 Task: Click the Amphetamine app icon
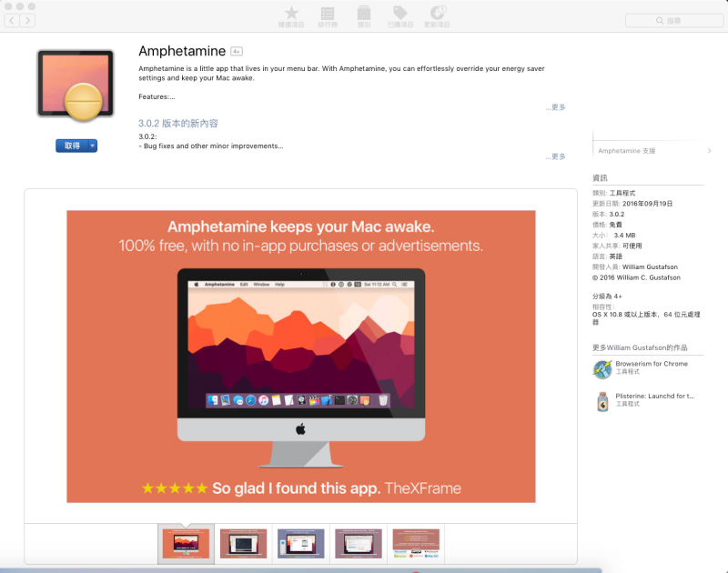[x=76, y=85]
